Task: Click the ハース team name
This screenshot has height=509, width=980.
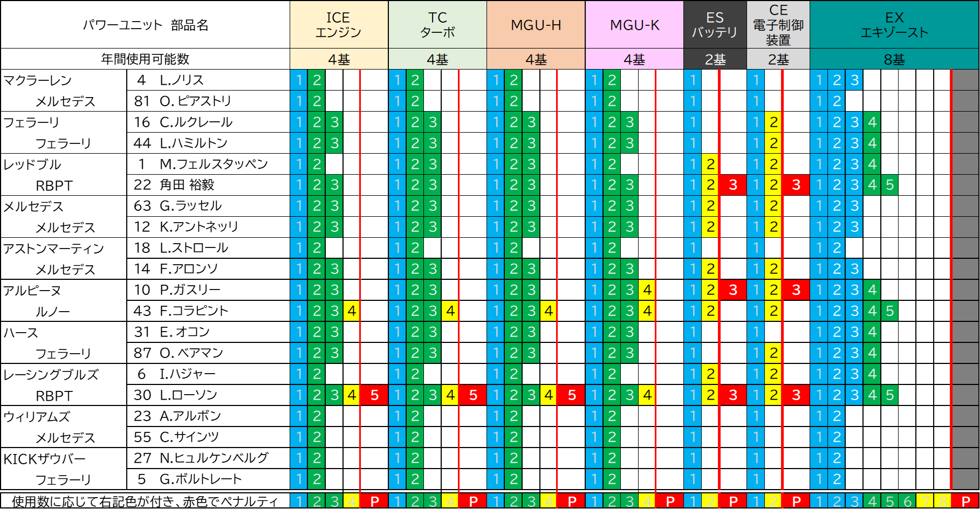Action: [x=21, y=333]
